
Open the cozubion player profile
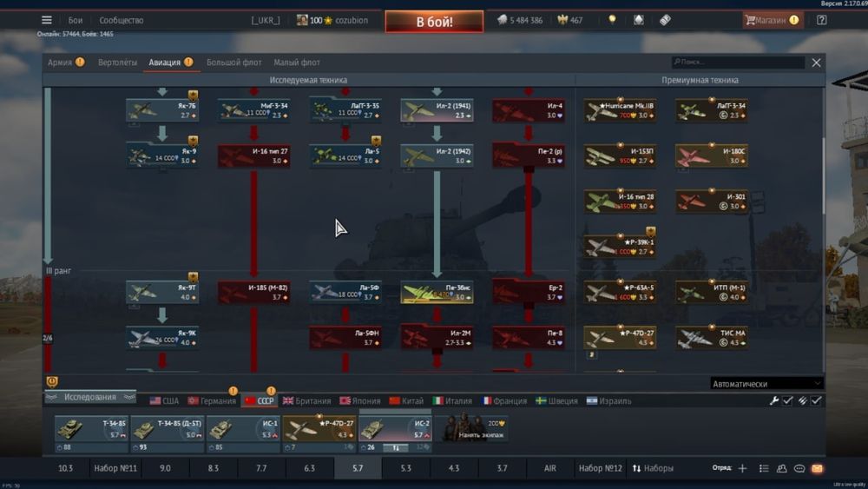pyautogui.click(x=351, y=21)
